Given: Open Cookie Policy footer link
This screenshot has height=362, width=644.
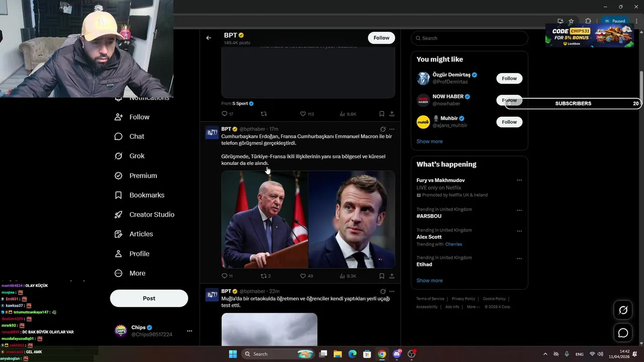Looking at the screenshot, I should coord(494,299).
